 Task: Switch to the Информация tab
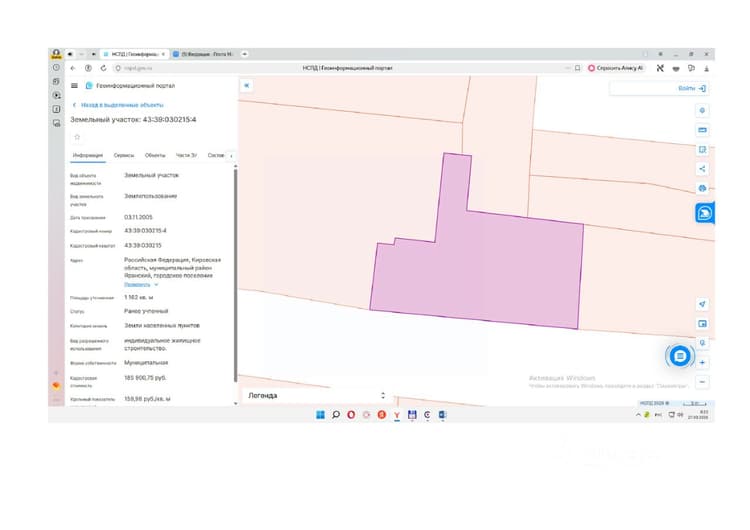[88, 155]
